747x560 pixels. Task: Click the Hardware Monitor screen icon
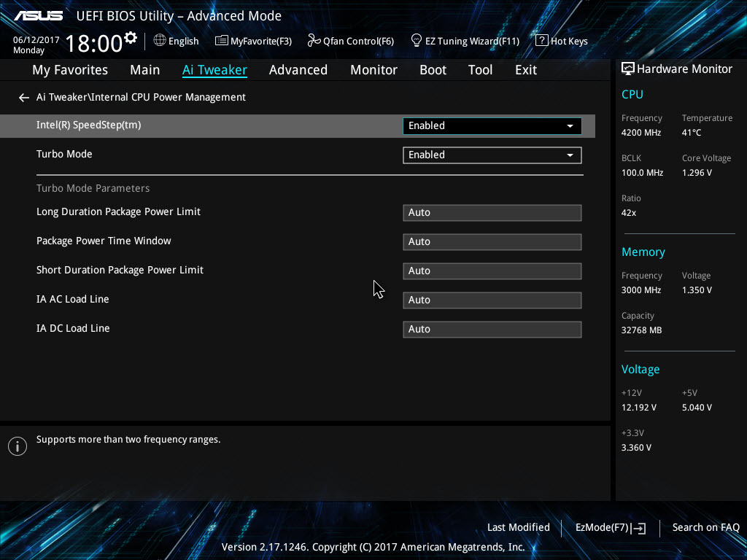click(x=628, y=69)
